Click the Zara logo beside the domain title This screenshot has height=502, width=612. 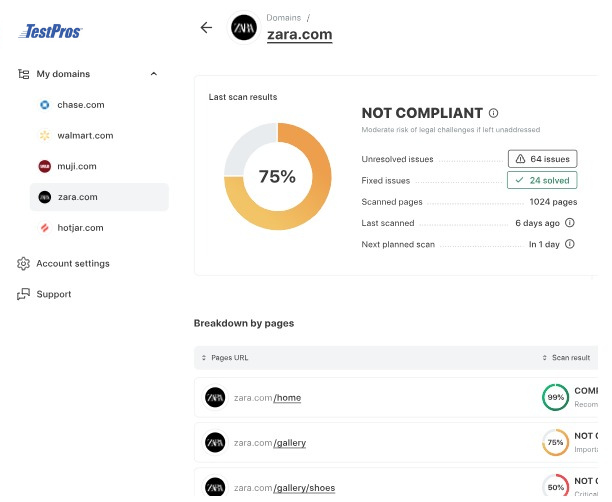pos(244,28)
